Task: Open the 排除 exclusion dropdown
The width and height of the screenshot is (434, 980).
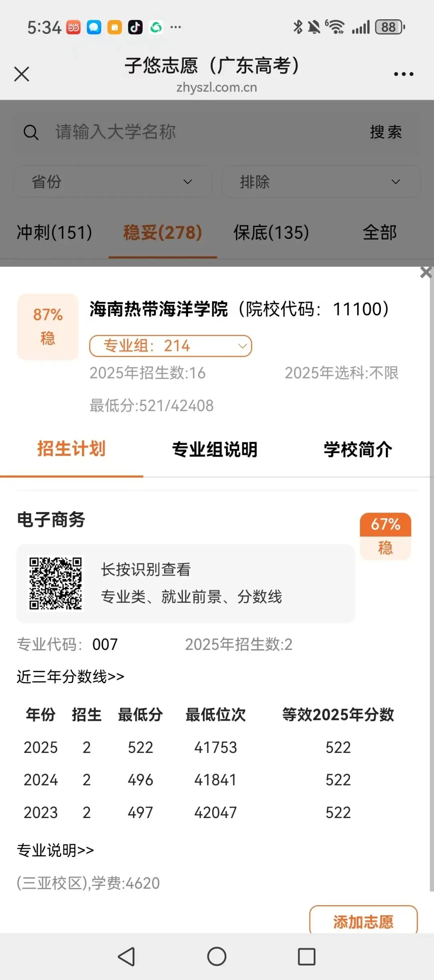Action: [321, 182]
